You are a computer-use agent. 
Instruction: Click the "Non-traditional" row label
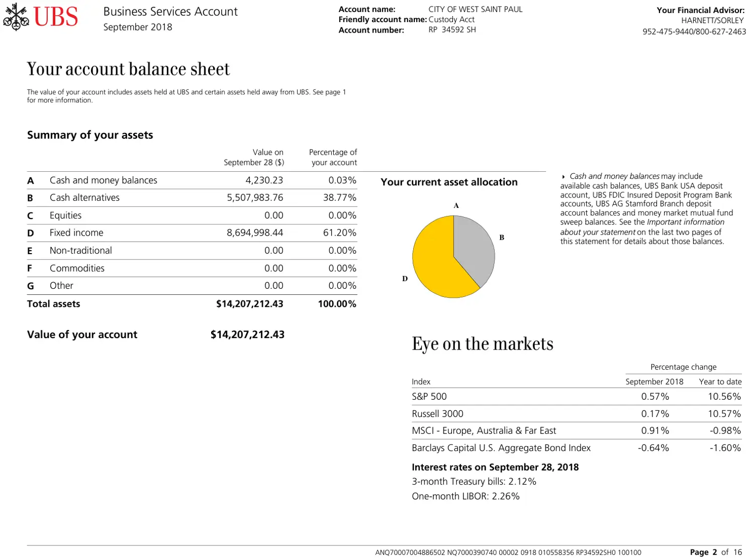point(81,251)
